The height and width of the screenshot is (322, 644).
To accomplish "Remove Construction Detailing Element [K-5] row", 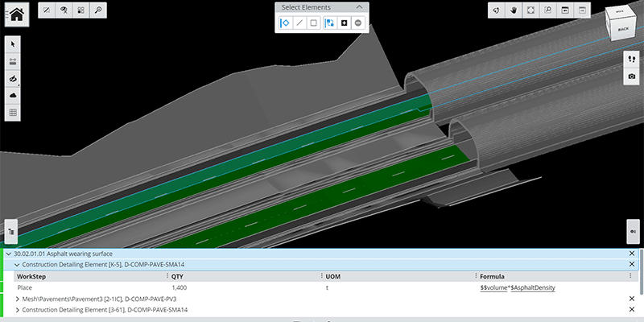I will tap(631, 264).
